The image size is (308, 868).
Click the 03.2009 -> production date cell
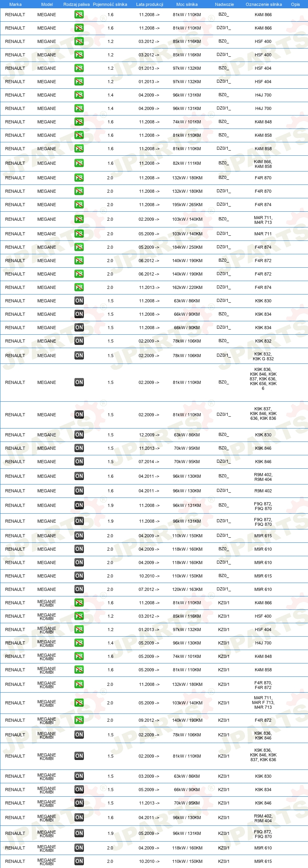(x=149, y=776)
